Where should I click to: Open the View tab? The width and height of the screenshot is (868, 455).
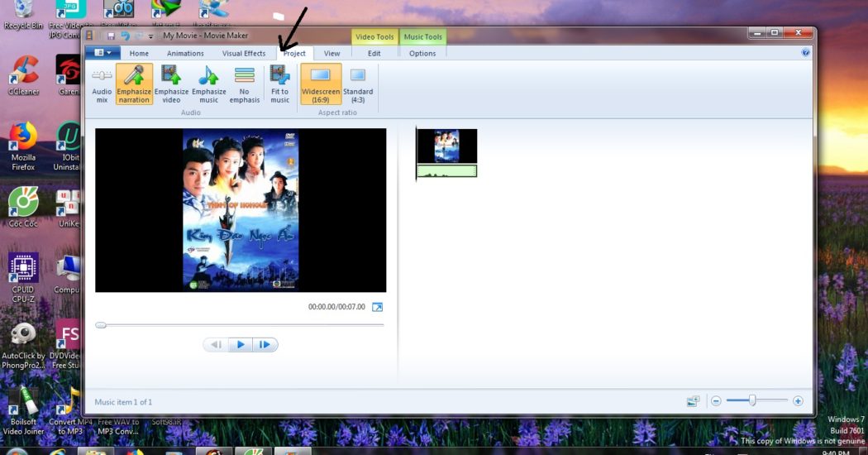[x=331, y=53]
